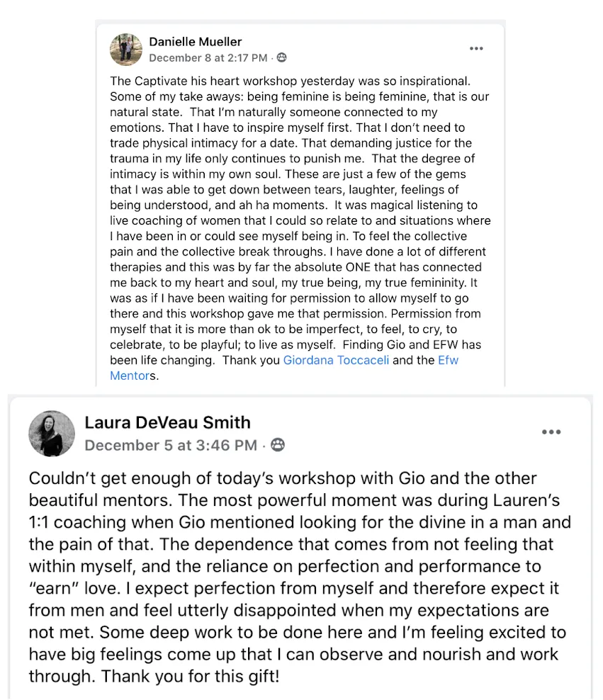Open the December 5 at 3:46 PM timestamp
Image resolution: width=603 pixels, height=700 pixels.
pos(171,445)
